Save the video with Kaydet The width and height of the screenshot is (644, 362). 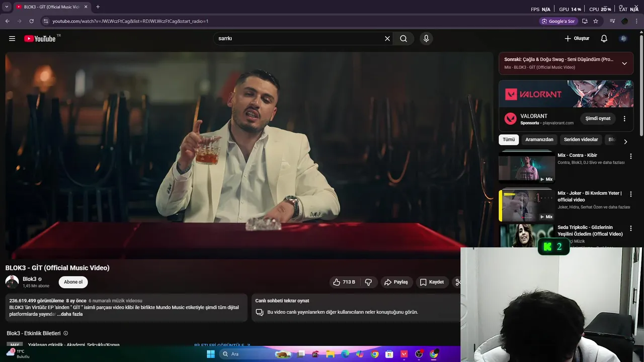(432, 282)
